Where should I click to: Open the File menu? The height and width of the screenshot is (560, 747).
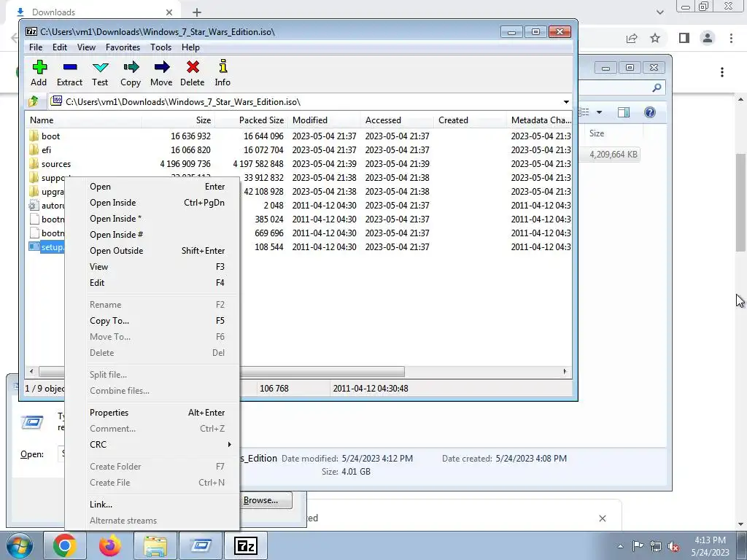(36, 47)
